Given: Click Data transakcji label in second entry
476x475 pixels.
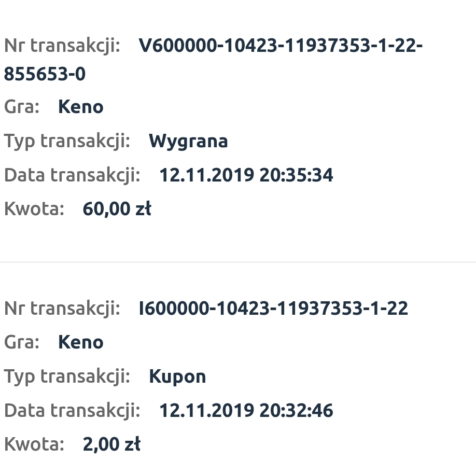Looking at the screenshot, I should (72, 411).
